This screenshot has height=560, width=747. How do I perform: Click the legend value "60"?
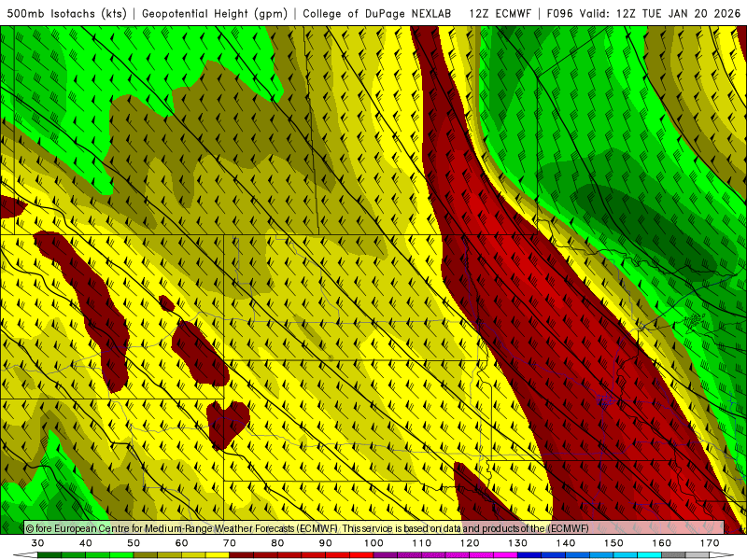[x=181, y=543]
